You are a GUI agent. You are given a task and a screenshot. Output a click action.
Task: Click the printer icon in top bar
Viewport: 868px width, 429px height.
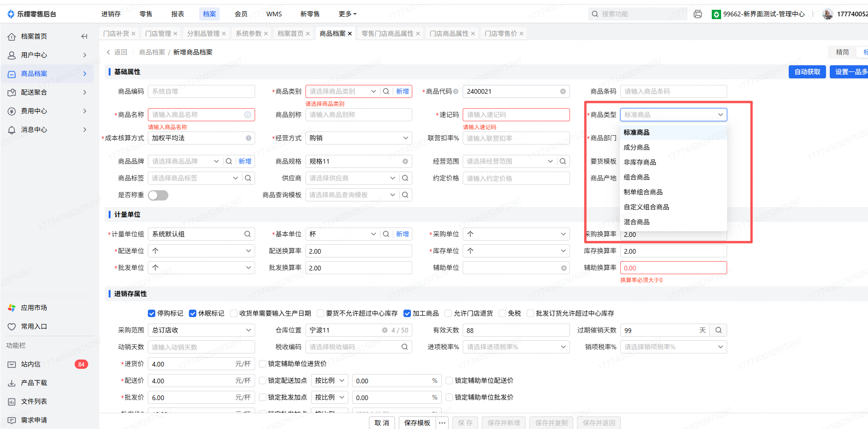click(x=697, y=14)
